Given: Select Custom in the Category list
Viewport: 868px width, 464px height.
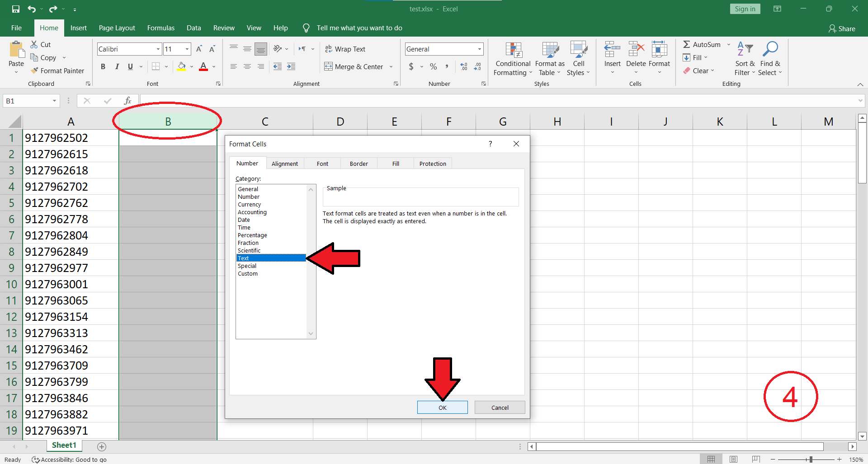Looking at the screenshot, I should [248, 274].
